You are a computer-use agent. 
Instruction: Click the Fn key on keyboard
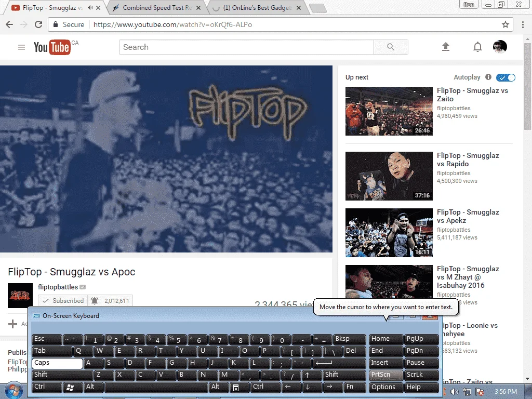click(x=355, y=387)
